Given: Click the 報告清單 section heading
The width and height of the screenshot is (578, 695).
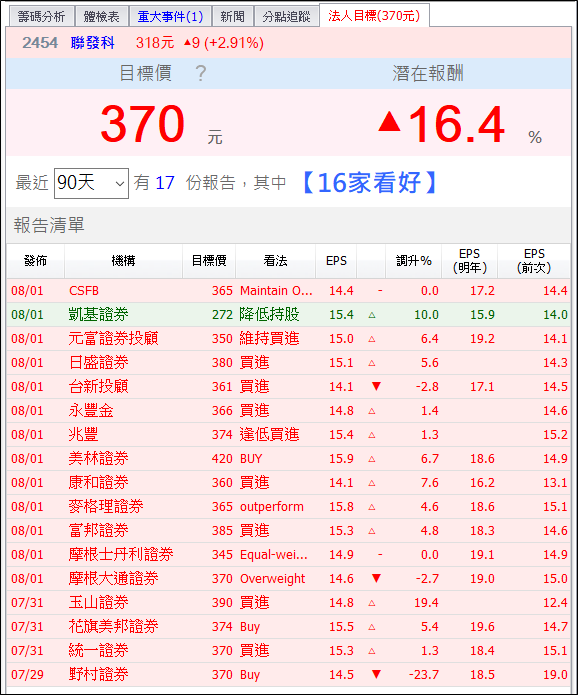Looking at the screenshot, I should click(x=49, y=225).
